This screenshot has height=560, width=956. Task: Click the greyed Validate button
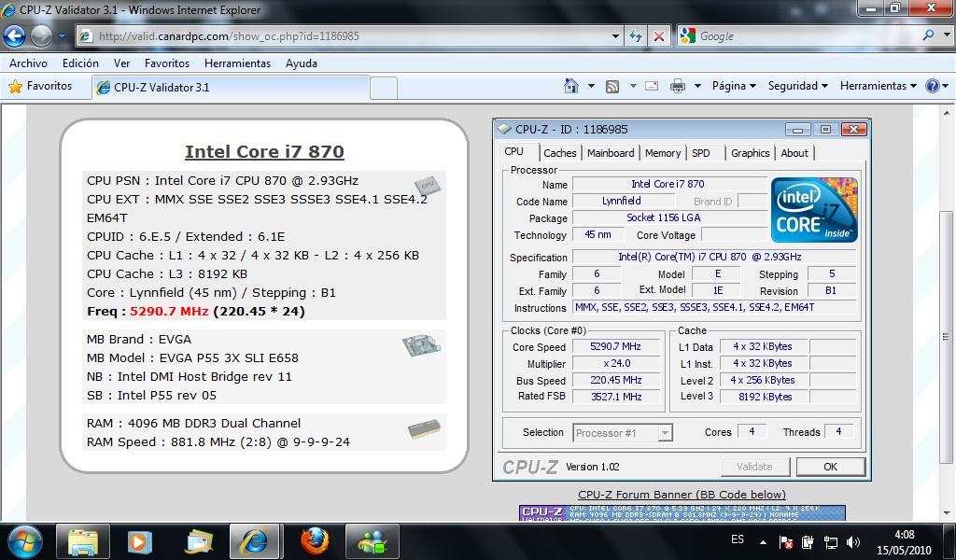[754, 467]
